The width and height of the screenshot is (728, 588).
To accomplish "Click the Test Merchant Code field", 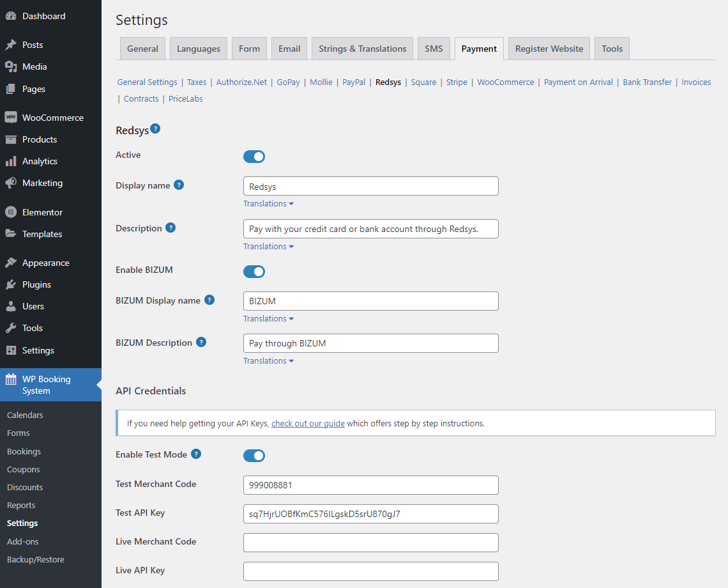I will [x=371, y=485].
